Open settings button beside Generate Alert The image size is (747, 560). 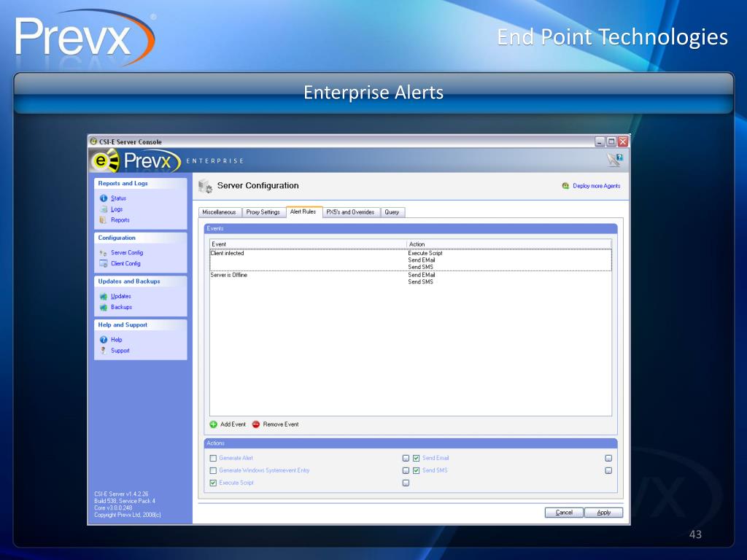[406, 458]
